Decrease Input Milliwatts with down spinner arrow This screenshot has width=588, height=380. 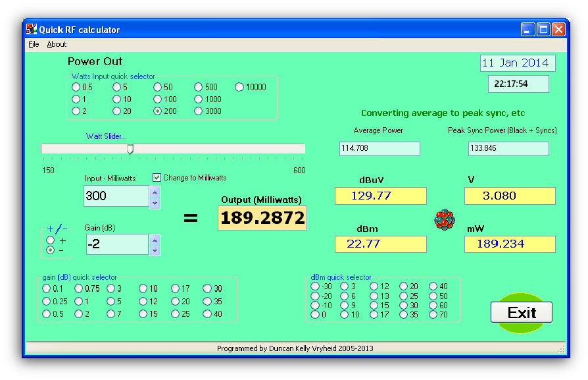[155, 202]
